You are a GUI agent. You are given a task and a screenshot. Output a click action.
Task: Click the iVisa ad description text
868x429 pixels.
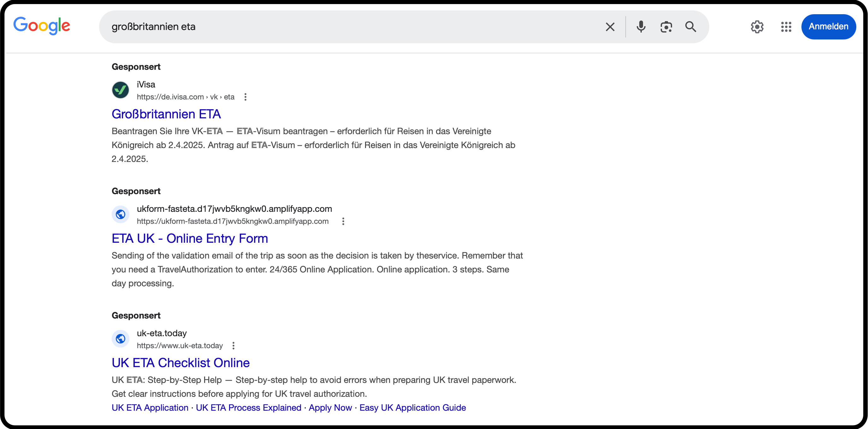click(x=313, y=145)
